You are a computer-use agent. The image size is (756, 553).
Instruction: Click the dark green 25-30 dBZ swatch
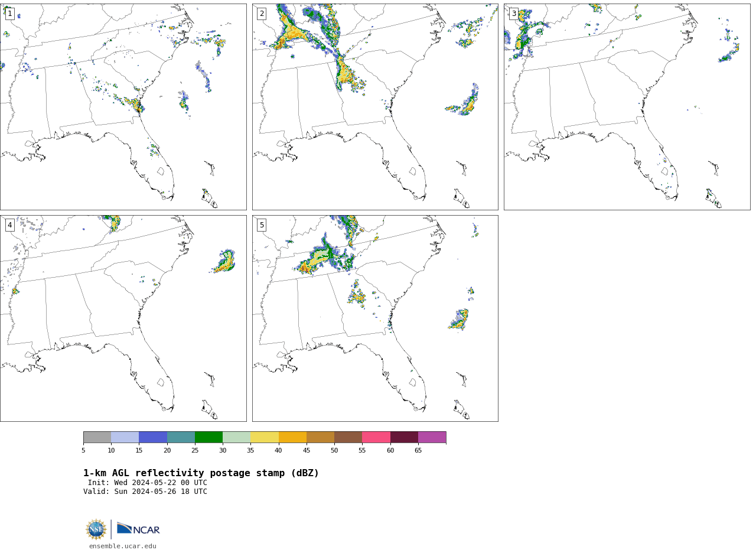pos(208,437)
